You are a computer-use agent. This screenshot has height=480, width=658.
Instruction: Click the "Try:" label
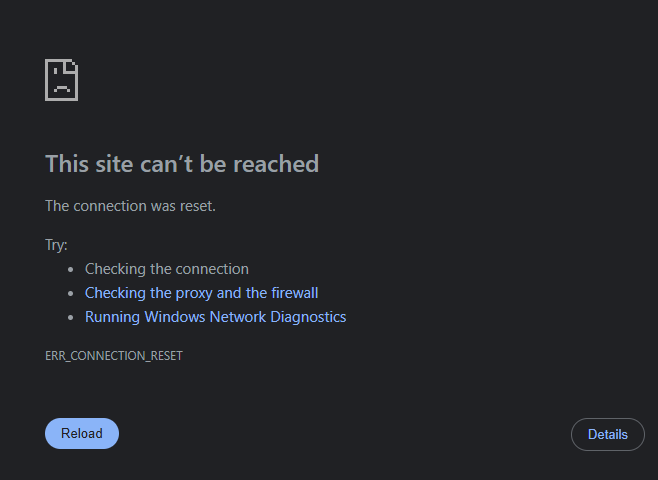56,245
